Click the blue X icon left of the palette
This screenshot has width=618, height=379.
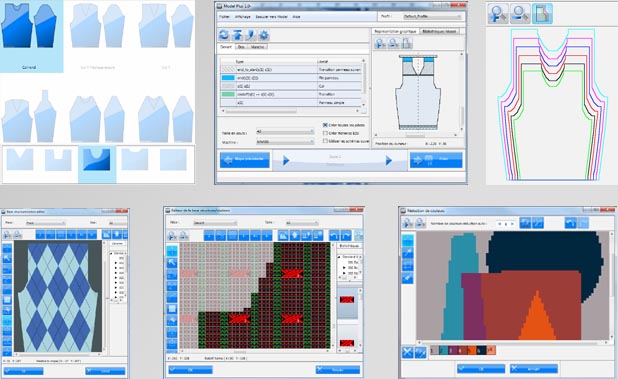(408, 352)
